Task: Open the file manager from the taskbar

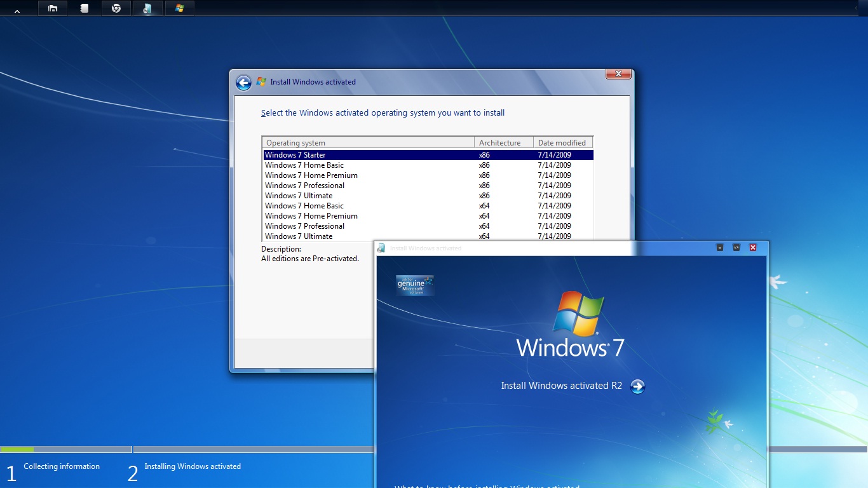Action: coord(53,8)
